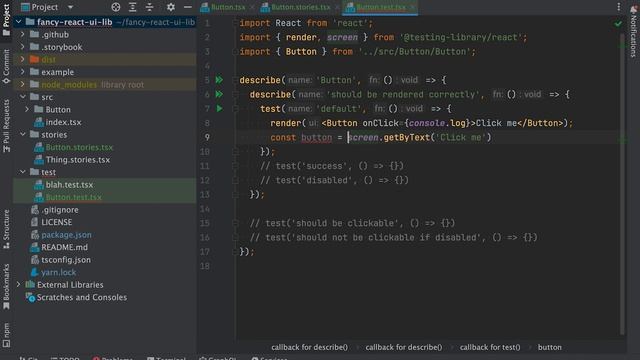Collapse the src folder
Image resolution: width=640 pixels, height=360 pixels.
pyautogui.click(x=23, y=97)
